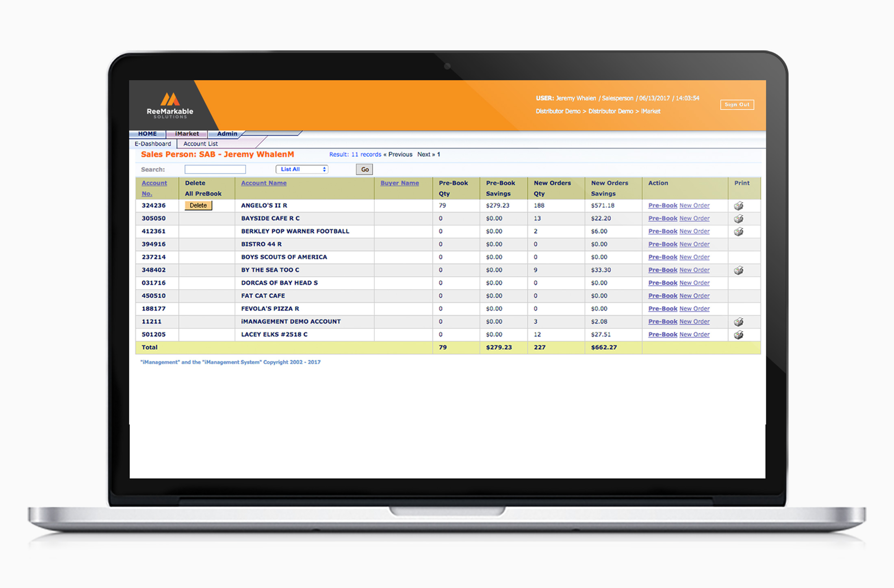The height and width of the screenshot is (588, 894).
Task: Create New Order for FEVOLA'S PIZZA R
Action: coord(694,309)
